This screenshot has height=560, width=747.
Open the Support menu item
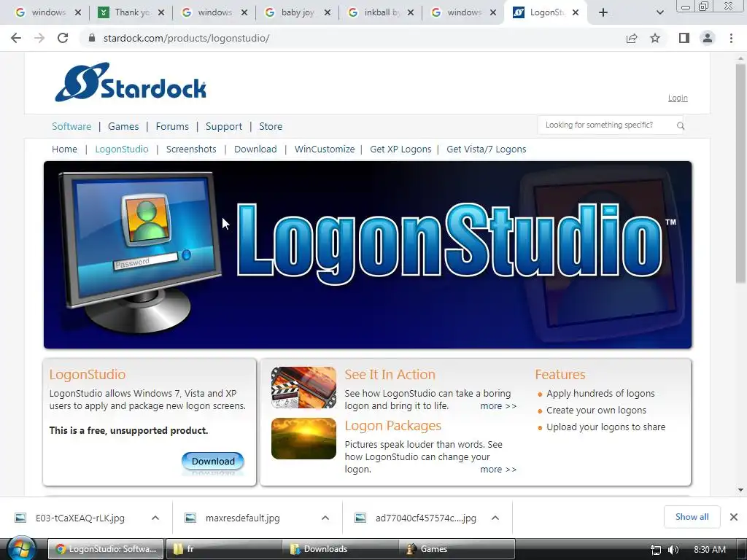[224, 126]
